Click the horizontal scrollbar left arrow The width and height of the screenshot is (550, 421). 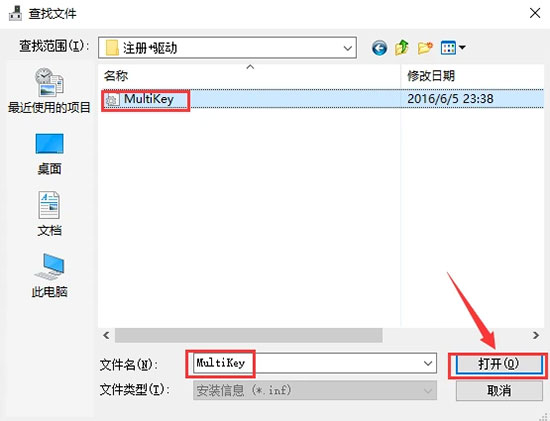(106, 335)
